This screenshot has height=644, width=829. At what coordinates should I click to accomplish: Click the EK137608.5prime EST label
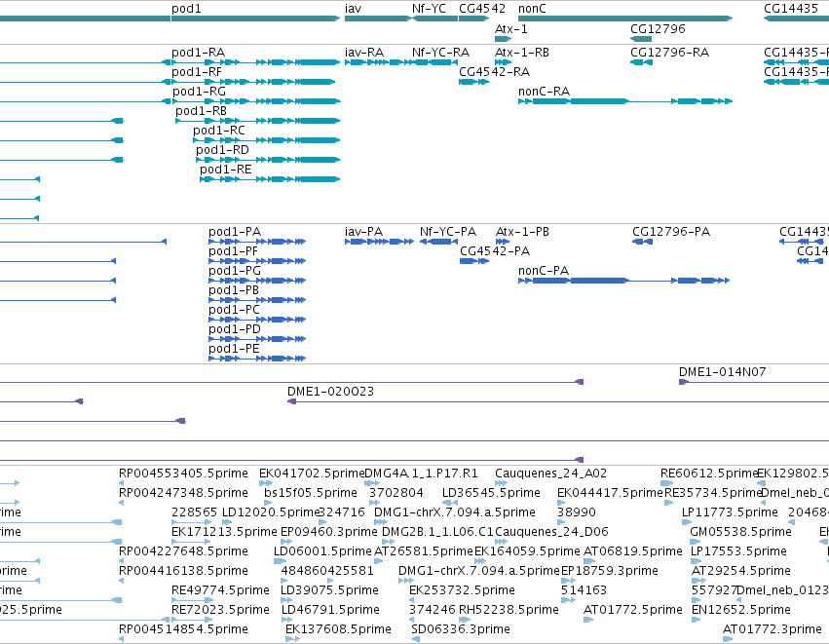coord(338,629)
